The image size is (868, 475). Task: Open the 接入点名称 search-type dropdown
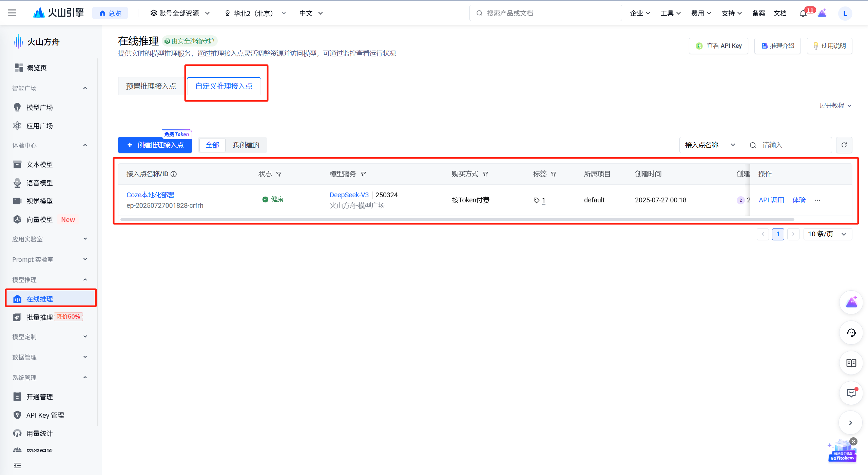point(711,145)
